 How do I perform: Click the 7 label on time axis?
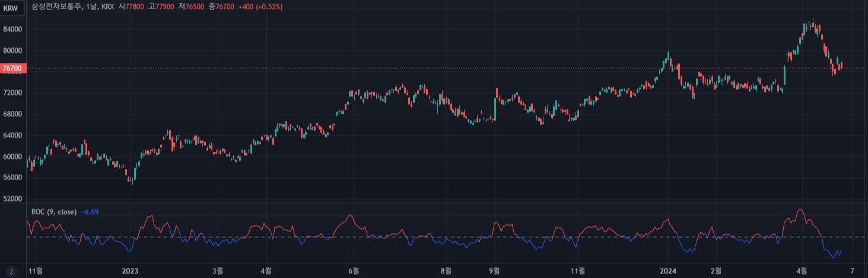852,271
